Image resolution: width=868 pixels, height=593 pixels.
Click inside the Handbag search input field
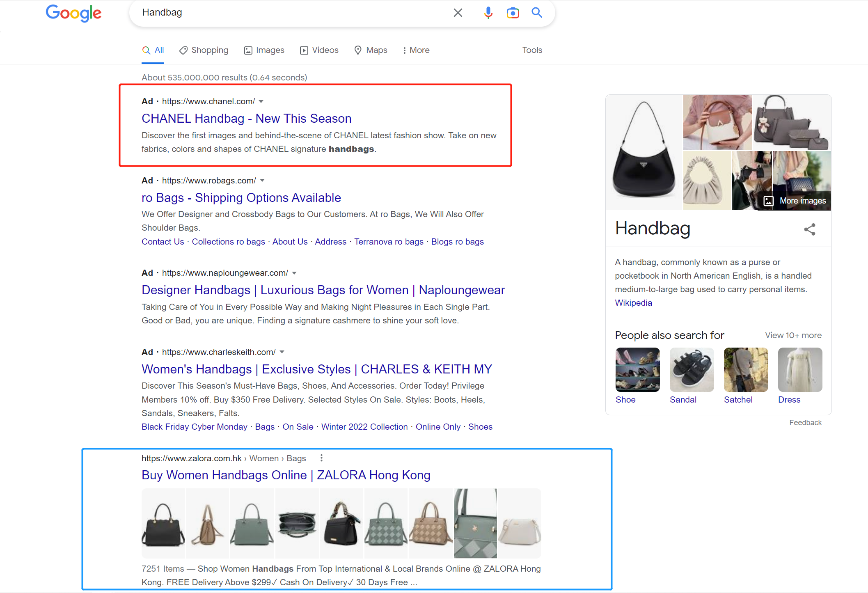point(287,13)
